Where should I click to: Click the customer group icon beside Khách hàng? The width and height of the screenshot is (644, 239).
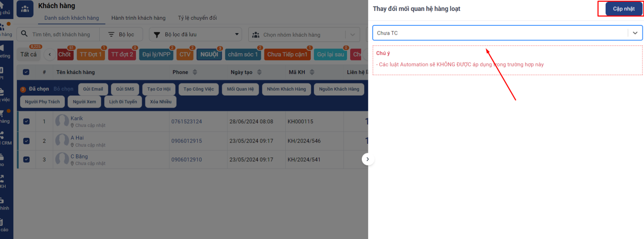point(25,9)
